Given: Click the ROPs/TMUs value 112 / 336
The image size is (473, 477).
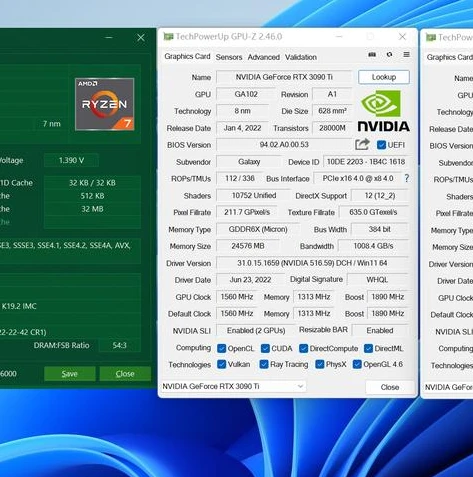Looking at the screenshot, I should 239,178.
